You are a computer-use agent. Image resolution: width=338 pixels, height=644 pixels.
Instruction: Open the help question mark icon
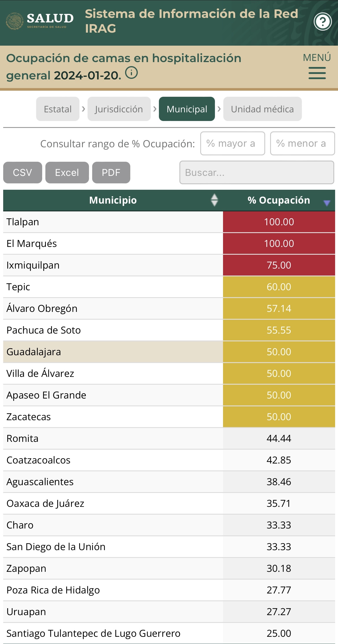click(x=323, y=22)
